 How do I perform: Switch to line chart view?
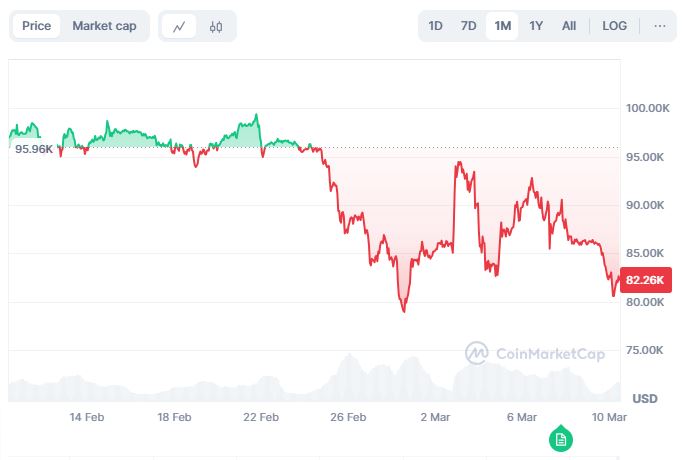(179, 27)
